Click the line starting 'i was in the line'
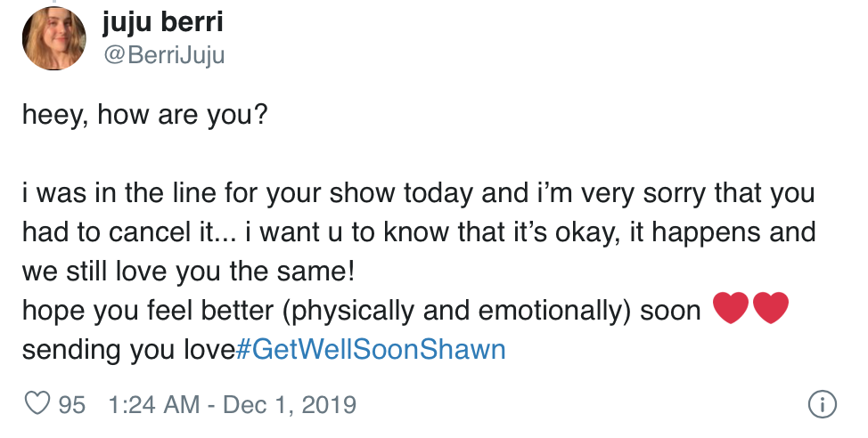Image resolution: width=868 pixels, height=438 pixels. 419,194
